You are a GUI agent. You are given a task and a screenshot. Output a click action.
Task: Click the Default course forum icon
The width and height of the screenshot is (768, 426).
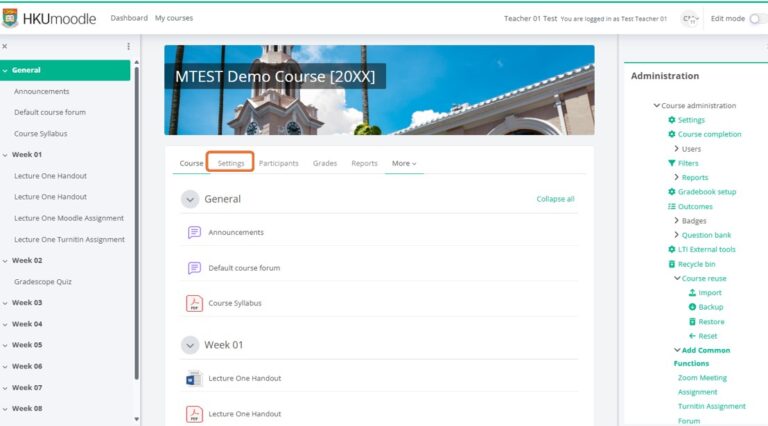pos(194,268)
